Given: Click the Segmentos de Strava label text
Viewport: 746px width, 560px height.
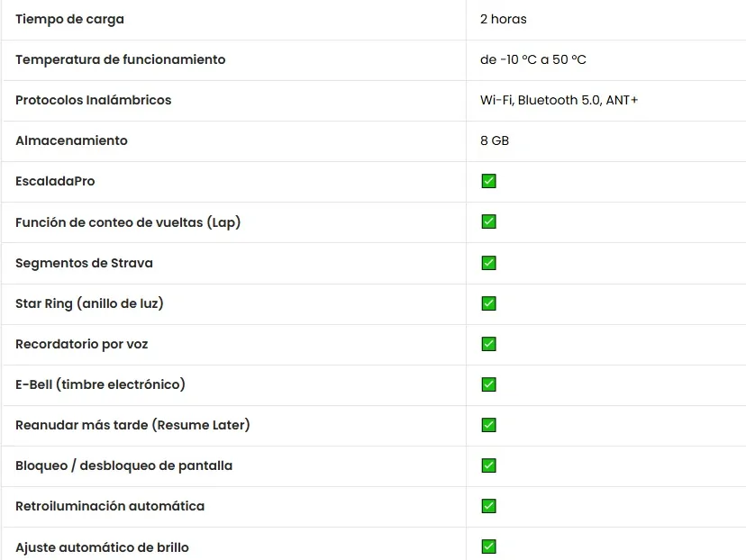Looking at the screenshot, I should 84,263.
